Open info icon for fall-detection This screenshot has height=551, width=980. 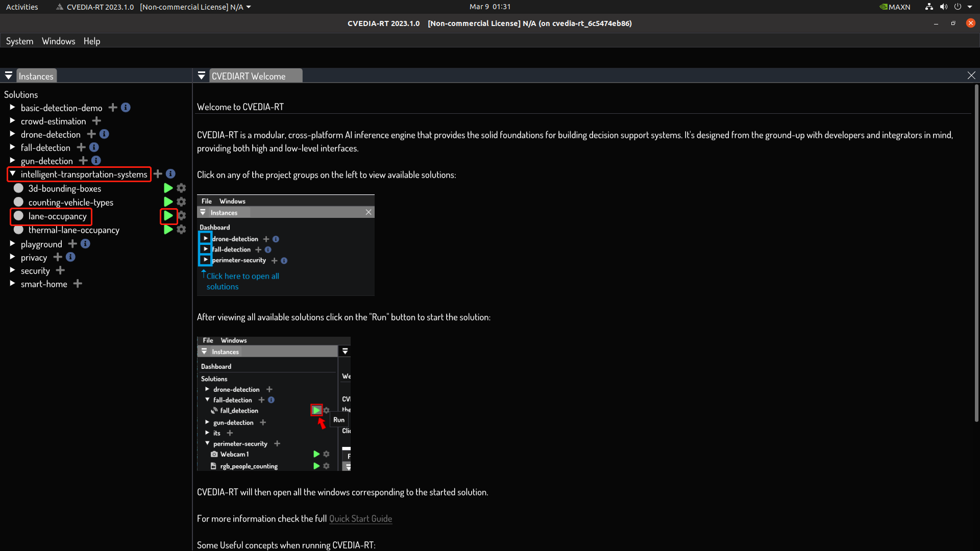tap(94, 147)
